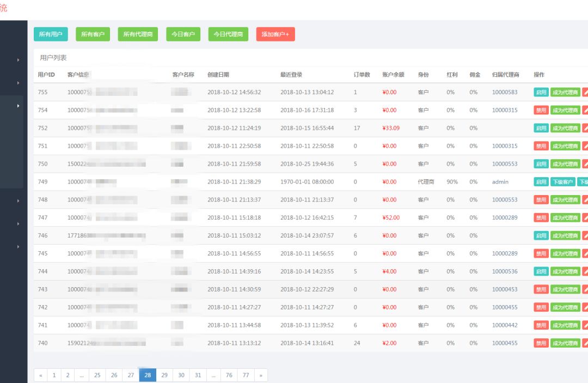Viewport: 588px width, 383px height.
Task: Toggle 启用 to enable user 755
Action: pyautogui.click(x=541, y=92)
